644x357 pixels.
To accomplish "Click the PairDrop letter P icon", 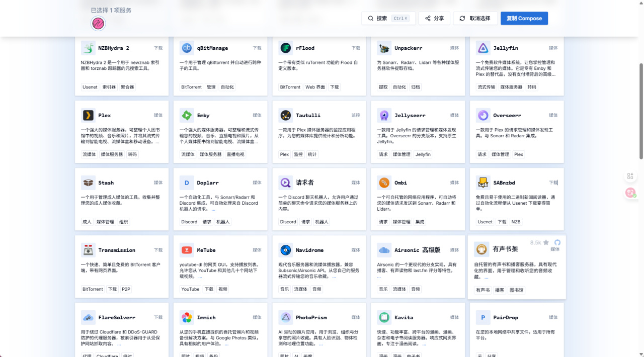I will [483, 317].
